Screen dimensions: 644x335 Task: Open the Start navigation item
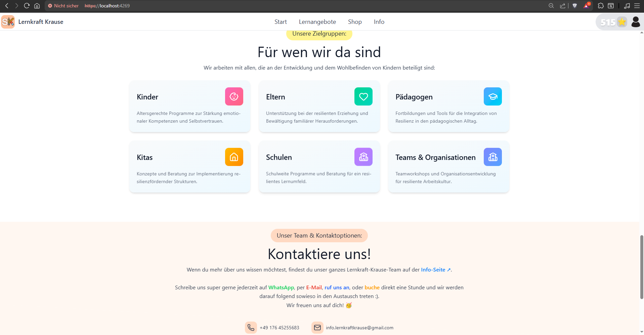(281, 22)
